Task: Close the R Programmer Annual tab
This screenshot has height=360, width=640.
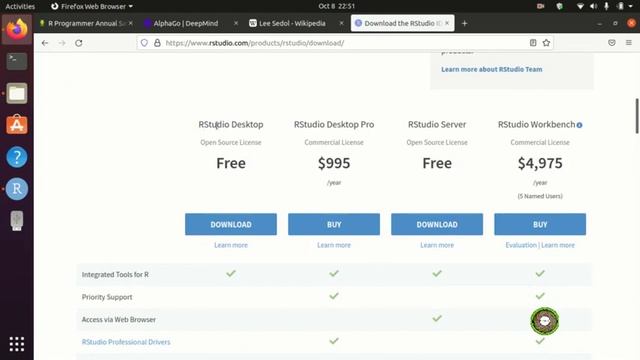Action: [131, 24]
